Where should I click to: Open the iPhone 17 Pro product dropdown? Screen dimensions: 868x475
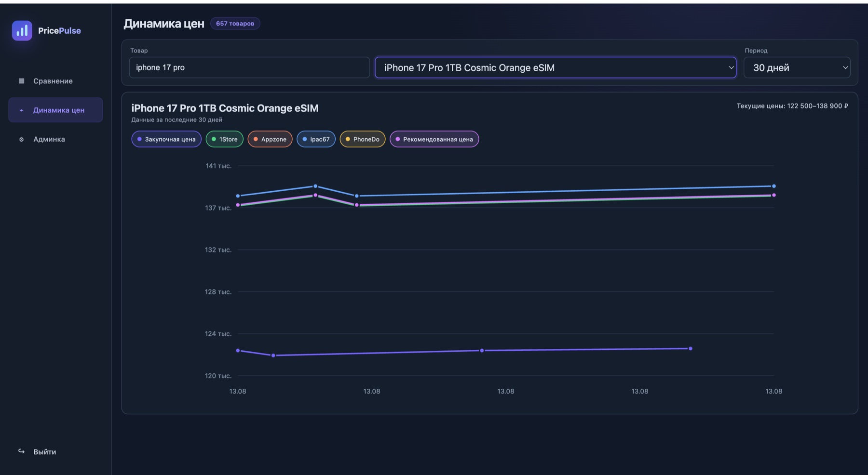[556, 67]
